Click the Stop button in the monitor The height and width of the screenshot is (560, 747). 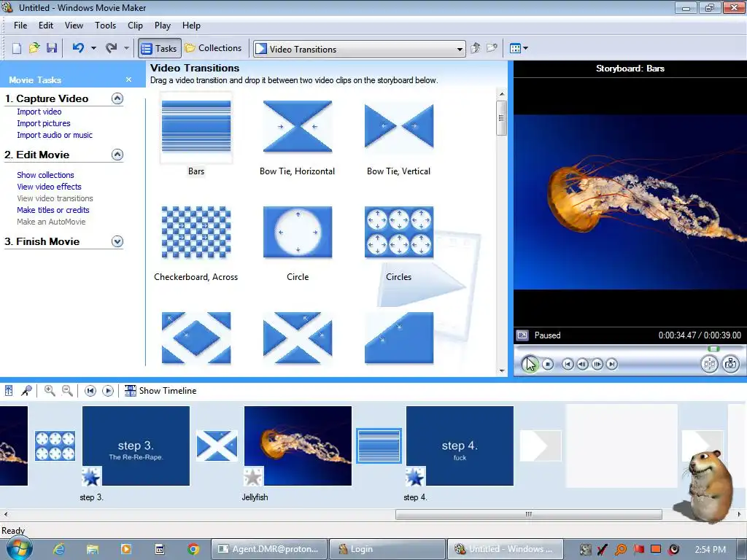tap(548, 365)
